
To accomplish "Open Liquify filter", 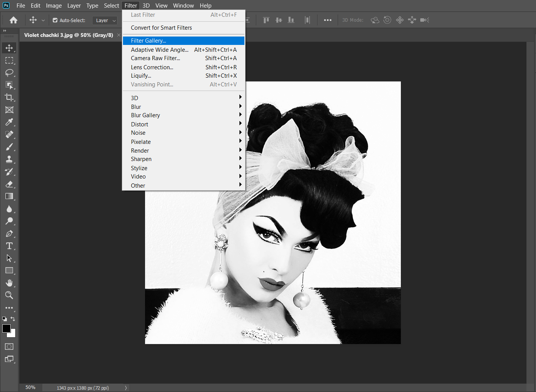I will [183, 76].
